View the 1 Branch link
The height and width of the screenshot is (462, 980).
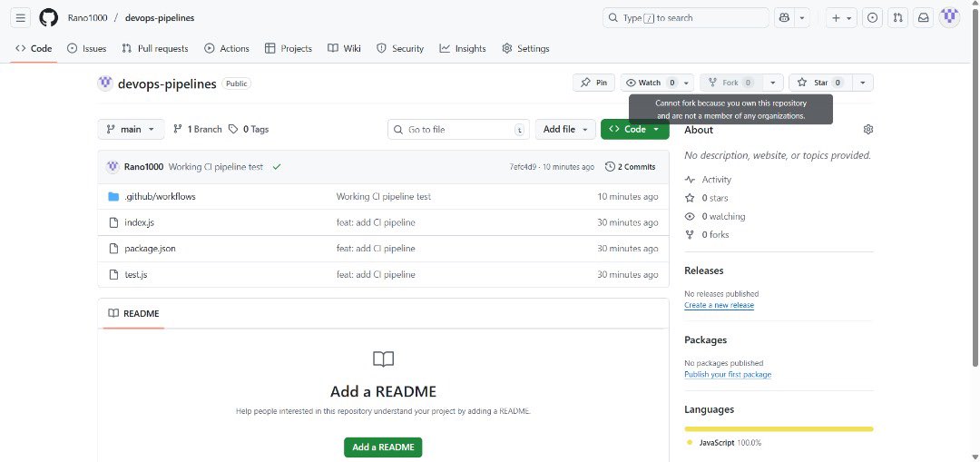[x=198, y=130]
